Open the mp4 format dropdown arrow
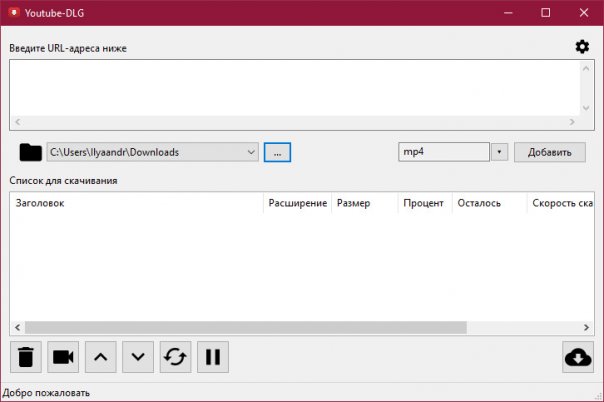The width and height of the screenshot is (604, 402). tap(499, 152)
